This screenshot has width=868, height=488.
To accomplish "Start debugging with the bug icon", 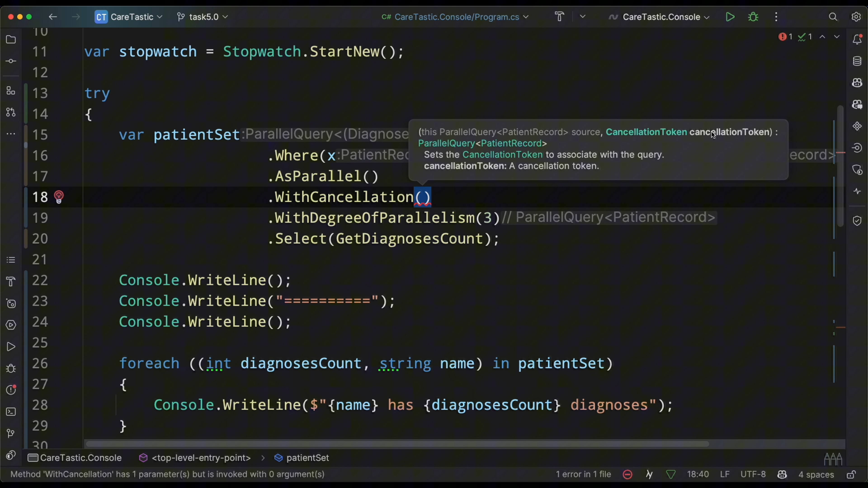I will pyautogui.click(x=753, y=17).
